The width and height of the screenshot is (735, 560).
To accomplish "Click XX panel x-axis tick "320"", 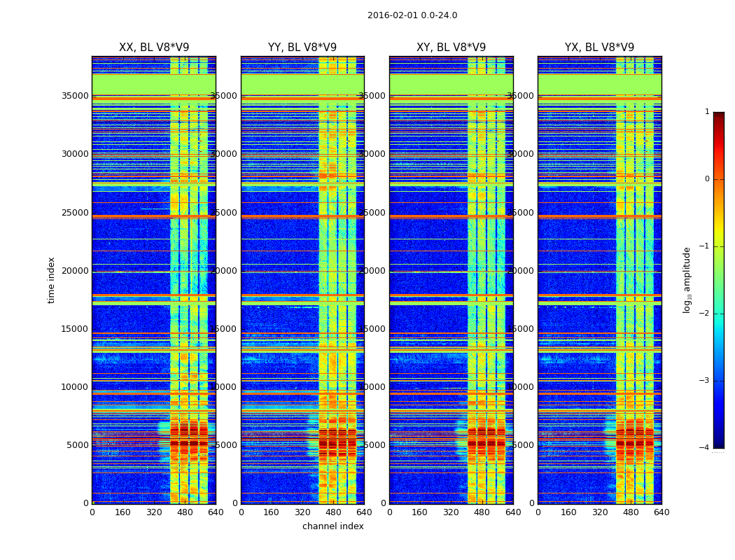I will (154, 512).
